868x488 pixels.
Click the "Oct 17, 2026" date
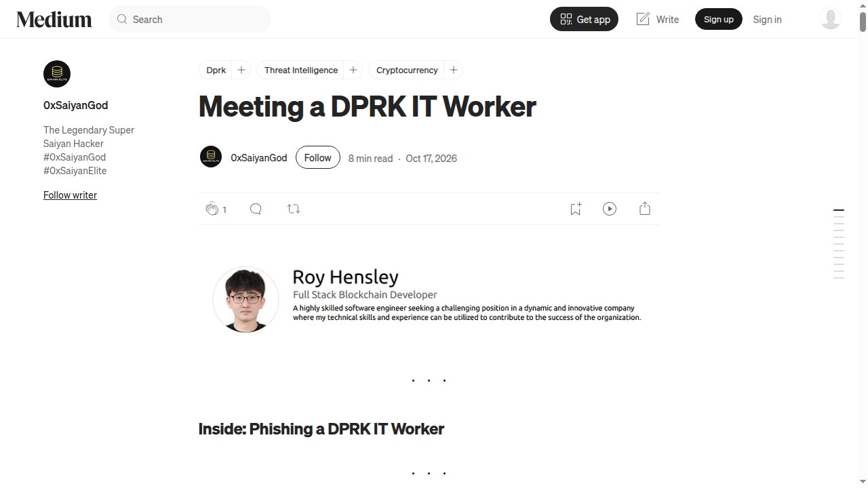click(x=431, y=158)
